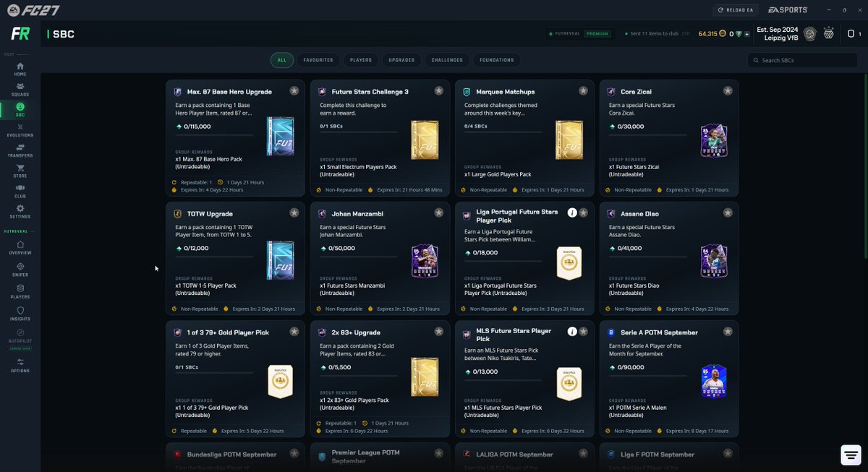Star the Cora Zicai SBC
Viewport: 868px width, 472px height.
click(728, 91)
